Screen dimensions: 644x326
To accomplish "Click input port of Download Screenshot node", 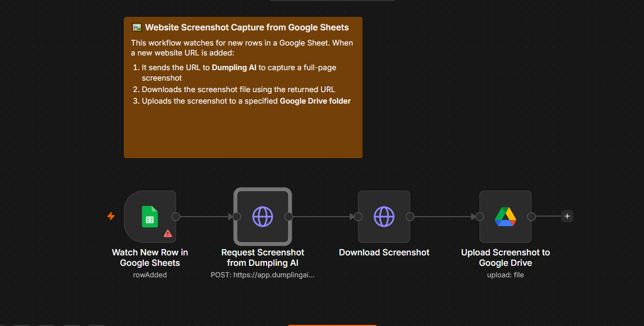I will point(358,217).
